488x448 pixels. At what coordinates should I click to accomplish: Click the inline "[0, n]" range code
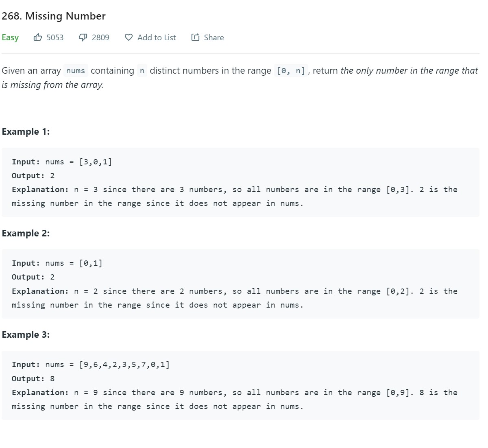tap(291, 71)
